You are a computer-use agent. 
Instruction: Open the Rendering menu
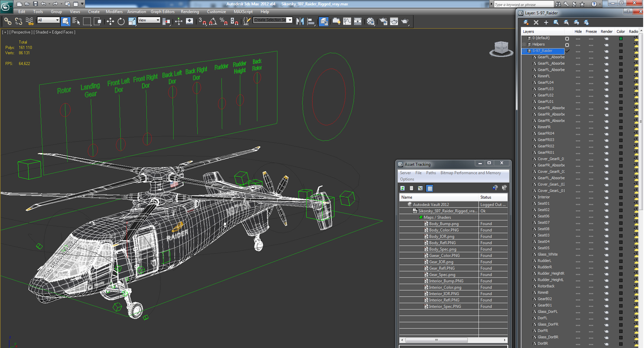click(x=190, y=12)
